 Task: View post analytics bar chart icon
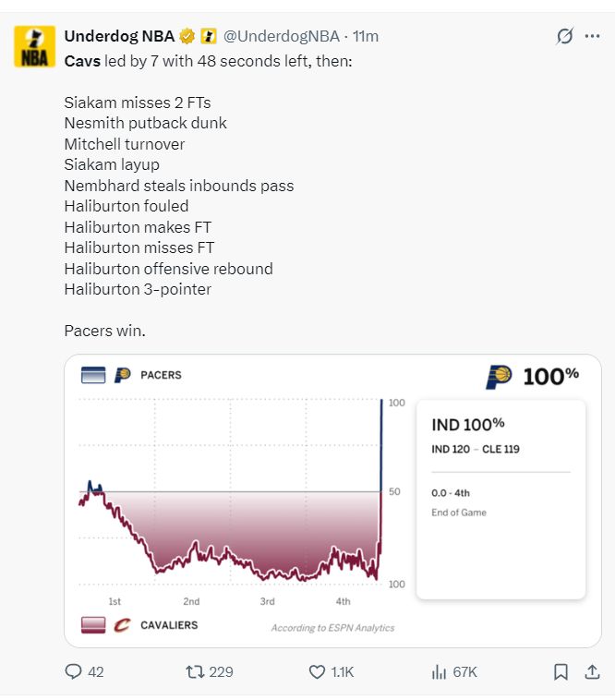point(440,671)
